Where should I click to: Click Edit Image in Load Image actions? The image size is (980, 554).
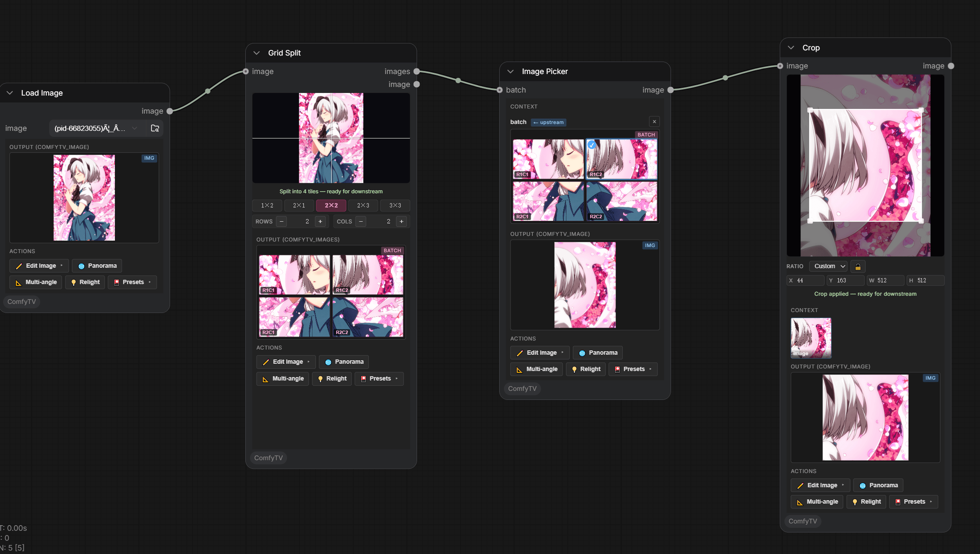click(39, 266)
